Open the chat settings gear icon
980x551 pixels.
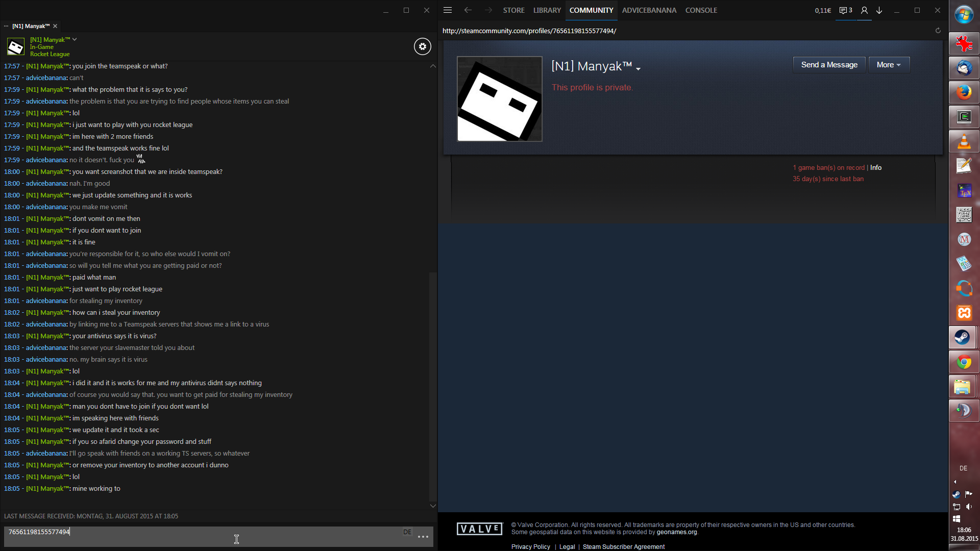(x=422, y=46)
